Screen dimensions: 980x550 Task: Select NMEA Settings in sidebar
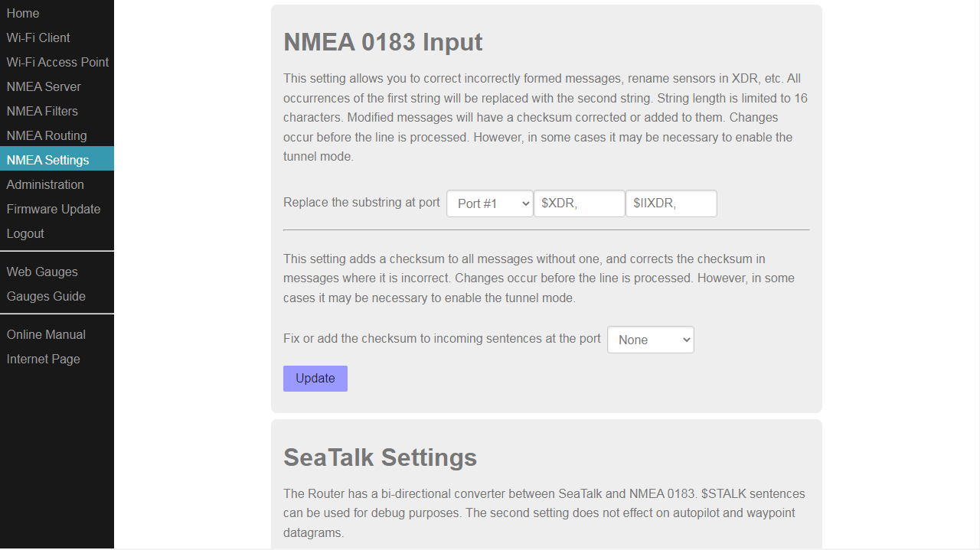(x=57, y=160)
